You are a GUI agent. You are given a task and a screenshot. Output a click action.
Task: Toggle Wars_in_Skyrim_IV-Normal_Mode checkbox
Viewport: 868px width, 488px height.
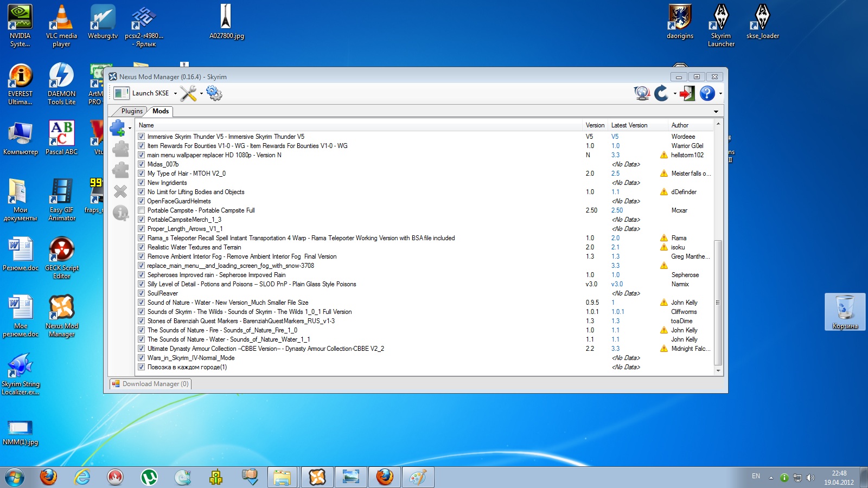click(142, 358)
